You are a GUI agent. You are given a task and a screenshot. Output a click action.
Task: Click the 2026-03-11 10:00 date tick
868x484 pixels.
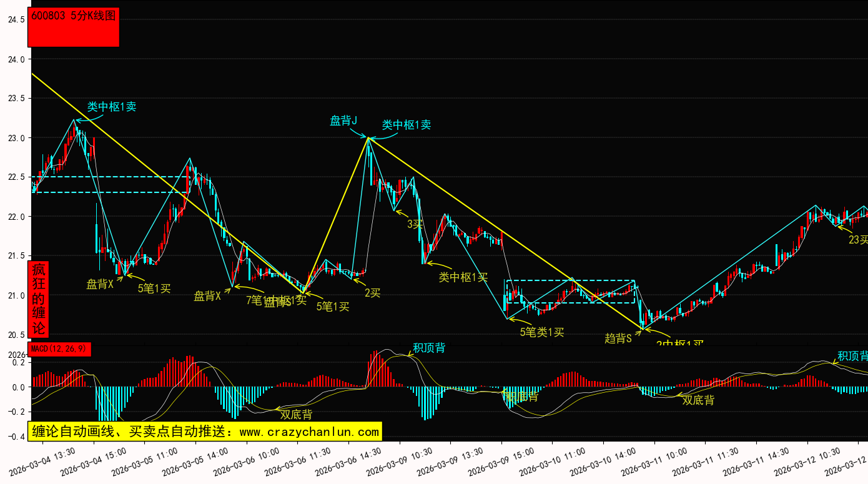point(664,462)
